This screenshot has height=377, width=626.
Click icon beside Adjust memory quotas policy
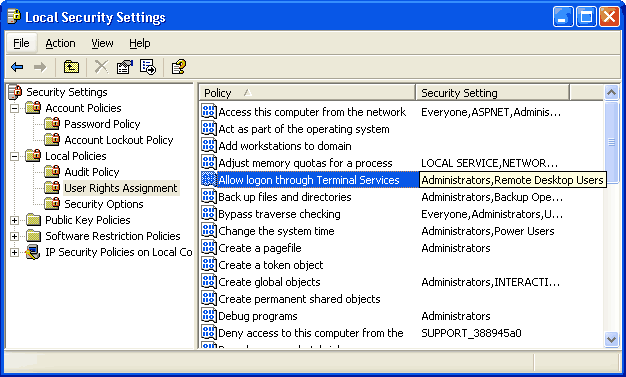coord(209,163)
